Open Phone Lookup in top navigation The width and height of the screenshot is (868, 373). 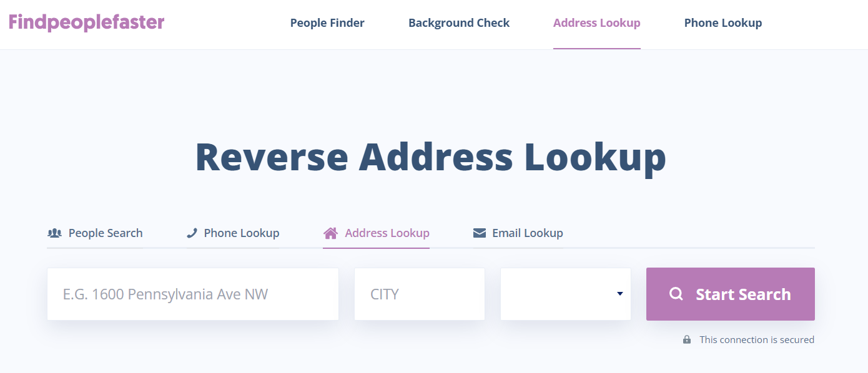click(x=723, y=23)
